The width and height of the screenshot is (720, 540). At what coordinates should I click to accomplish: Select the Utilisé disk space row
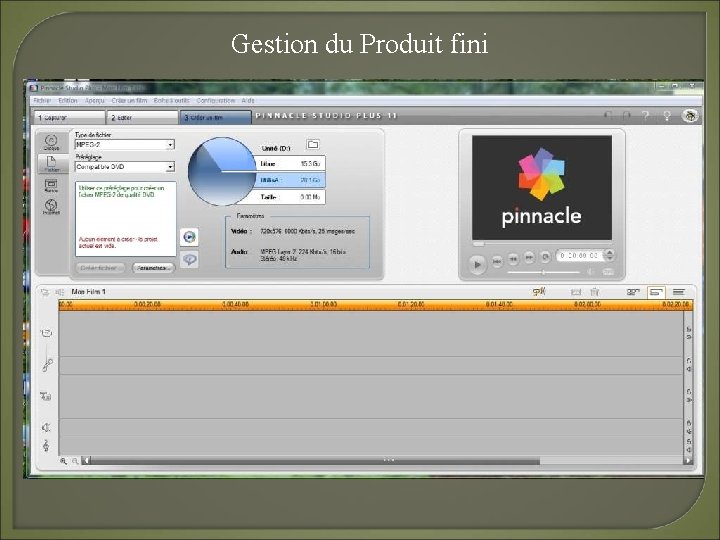coord(291,180)
